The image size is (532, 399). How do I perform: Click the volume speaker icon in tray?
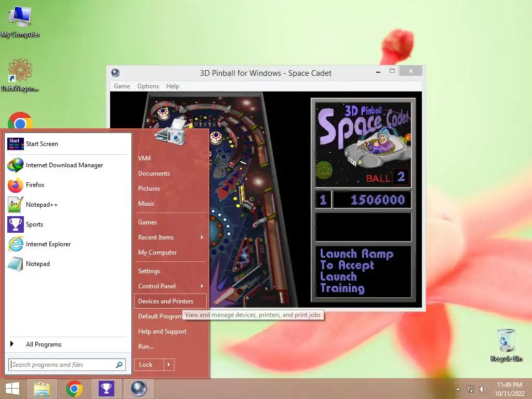483,389
